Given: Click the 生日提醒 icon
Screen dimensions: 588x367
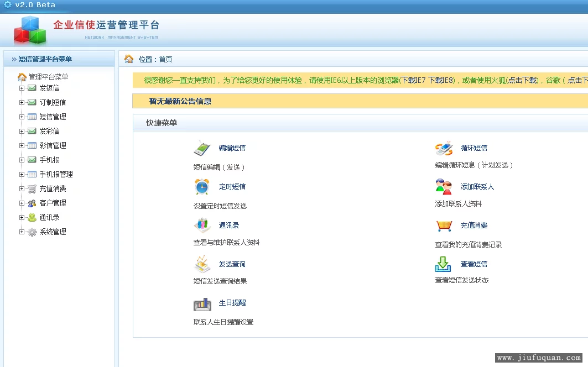Looking at the screenshot, I should pos(202,303).
